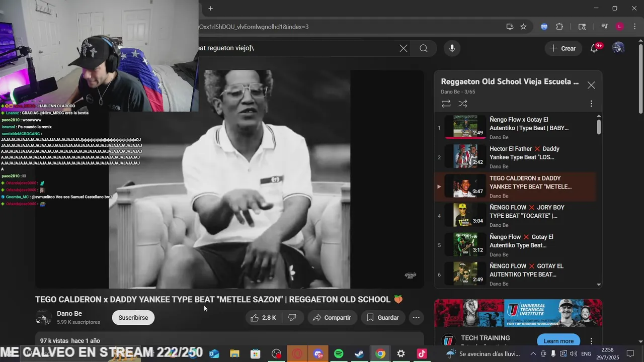Screen dimensions: 644x362
Task: Open Outlook from the taskbar
Action: click(x=214, y=354)
